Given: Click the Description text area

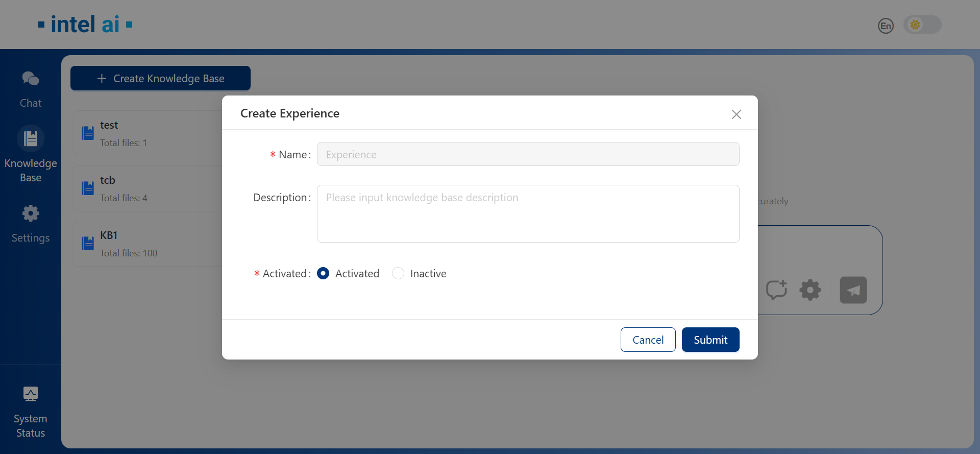Looking at the screenshot, I should tap(528, 213).
